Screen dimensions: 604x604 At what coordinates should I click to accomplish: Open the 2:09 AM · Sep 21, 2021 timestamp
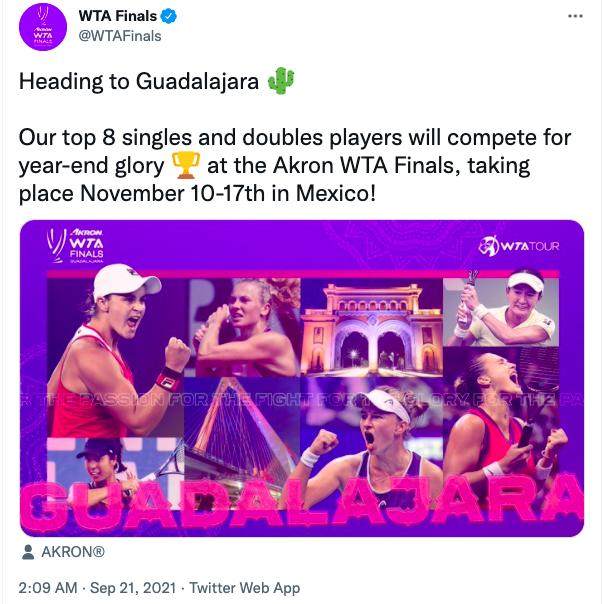(98, 588)
